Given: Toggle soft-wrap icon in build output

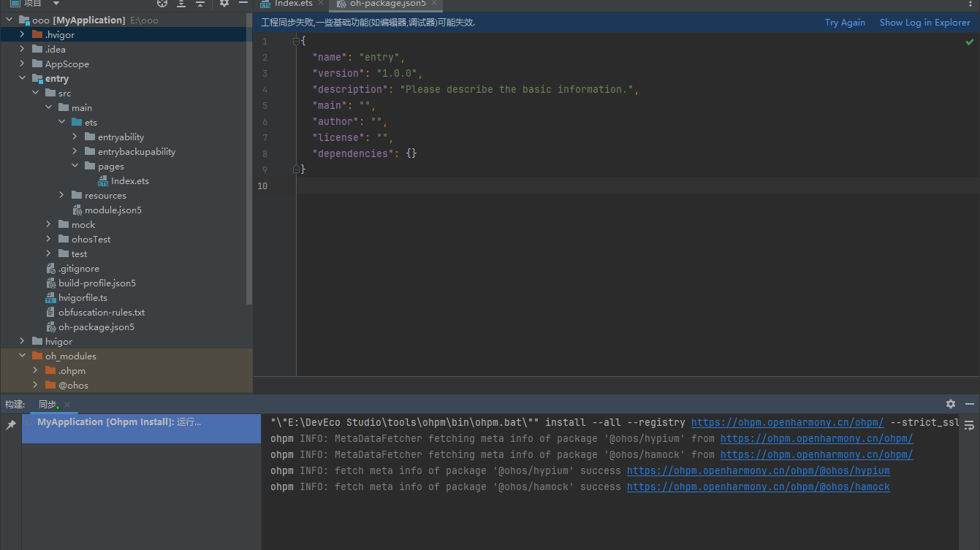Looking at the screenshot, I should [x=969, y=425].
